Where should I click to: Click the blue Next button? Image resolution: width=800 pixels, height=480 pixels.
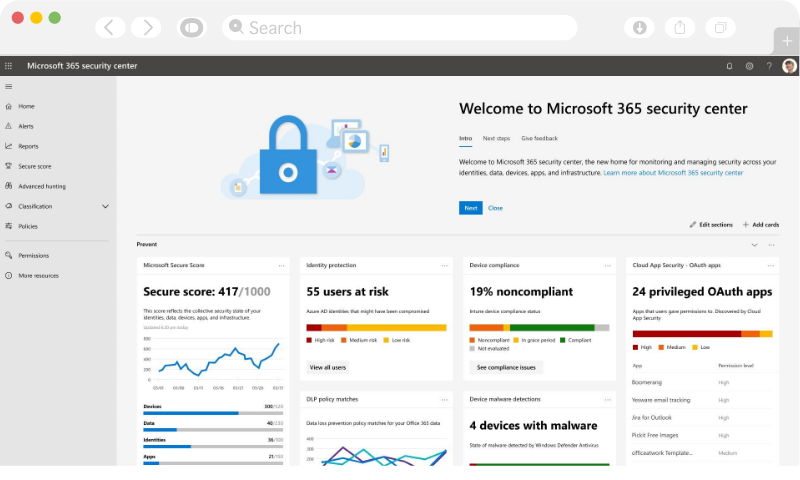pos(470,208)
